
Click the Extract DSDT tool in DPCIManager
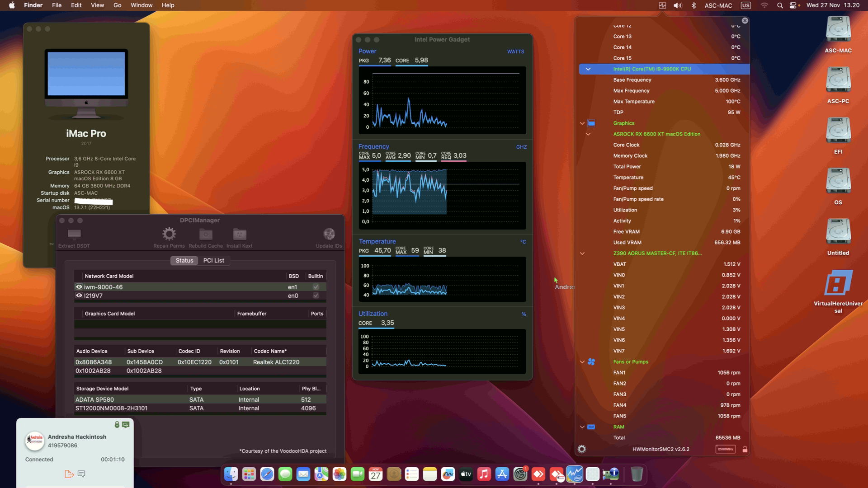pyautogui.click(x=74, y=235)
